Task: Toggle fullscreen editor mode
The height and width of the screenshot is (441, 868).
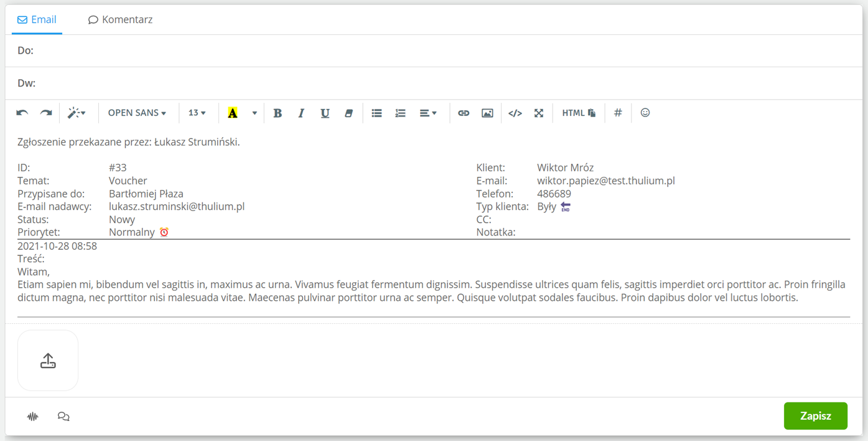Action: click(539, 113)
